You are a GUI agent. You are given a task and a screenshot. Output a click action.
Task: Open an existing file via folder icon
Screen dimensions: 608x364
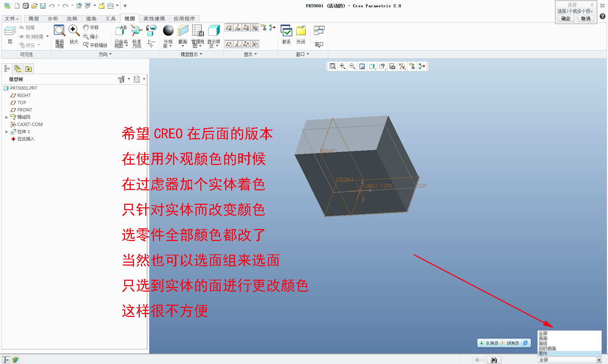pyautogui.click(x=34, y=6)
